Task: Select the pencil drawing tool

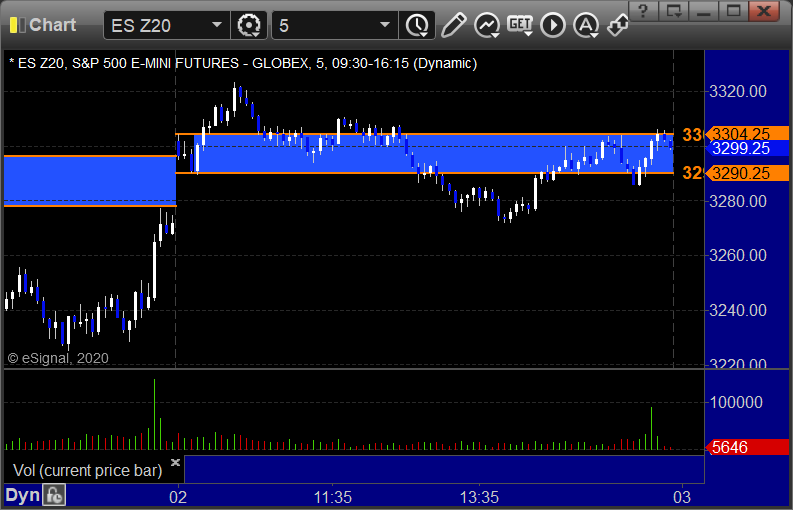Action: [x=453, y=25]
